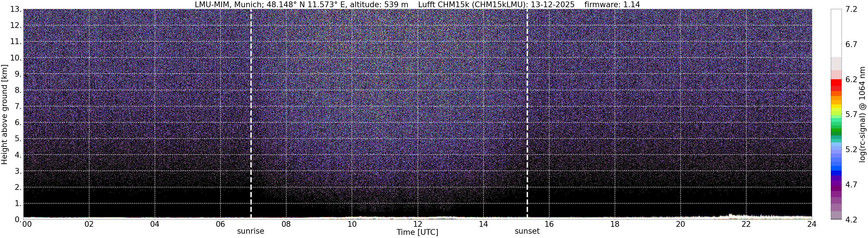The height and width of the screenshot is (238, 868).
Task: Click the "20" tick on the time axis
Action: tap(680, 224)
